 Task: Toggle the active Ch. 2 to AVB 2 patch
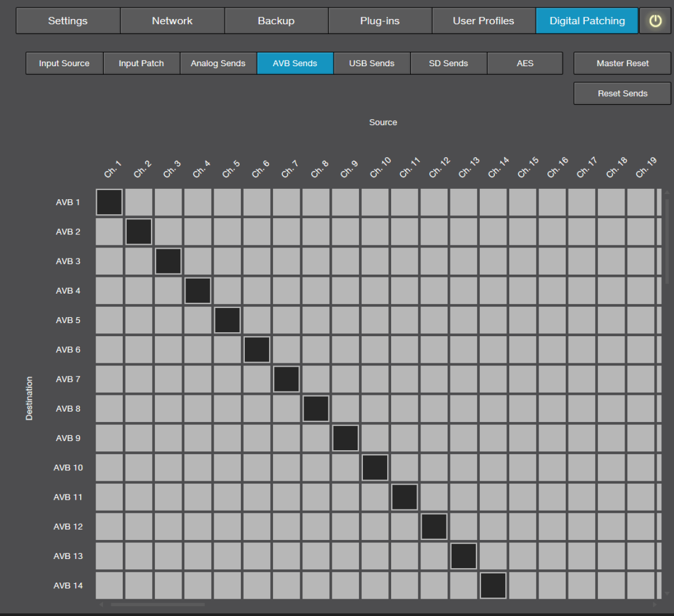pos(139,231)
